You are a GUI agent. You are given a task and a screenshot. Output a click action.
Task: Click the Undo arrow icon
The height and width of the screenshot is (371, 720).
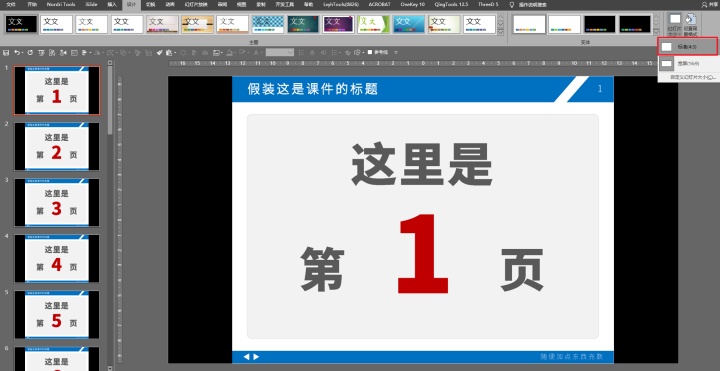(17, 52)
